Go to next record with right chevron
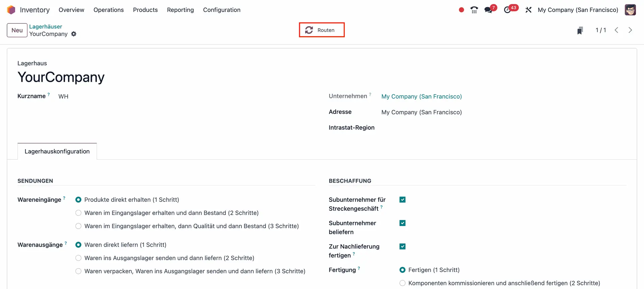Screen dimensions: 644x289 click(x=630, y=30)
